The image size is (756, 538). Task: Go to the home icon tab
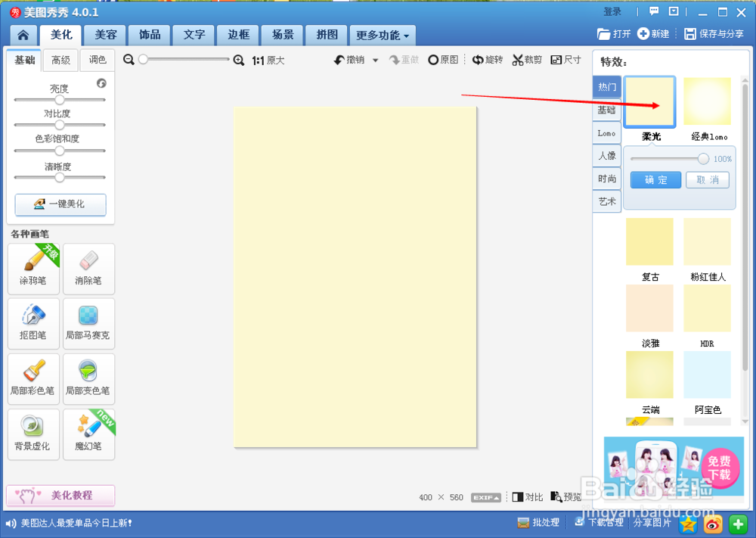(23, 35)
